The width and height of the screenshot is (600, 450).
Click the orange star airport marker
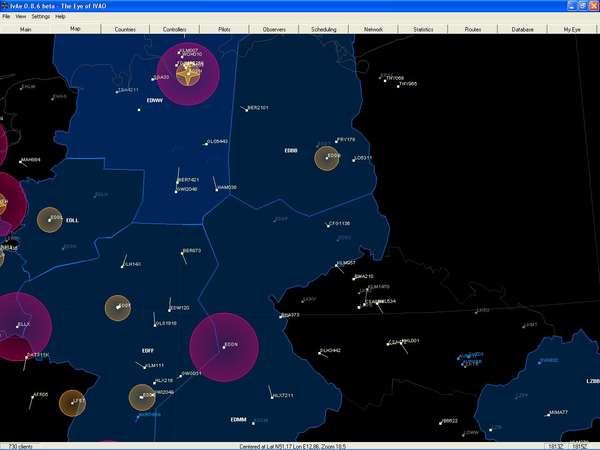[x=188, y=75]
